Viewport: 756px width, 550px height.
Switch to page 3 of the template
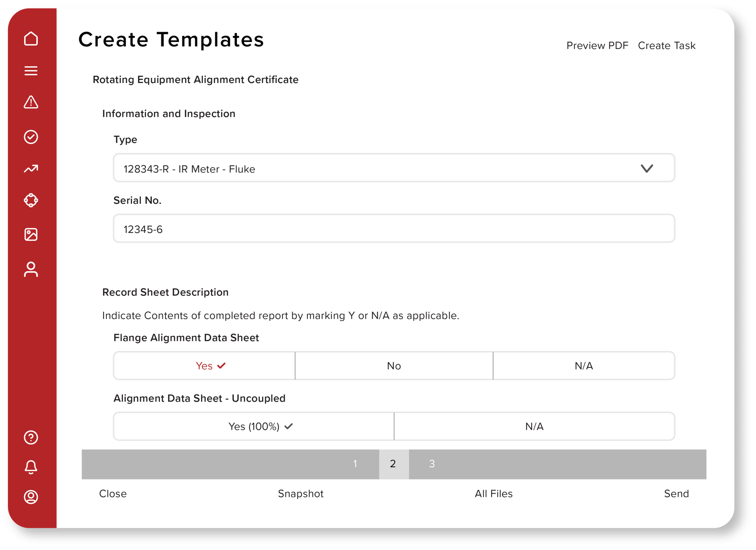tap(432, 464)
